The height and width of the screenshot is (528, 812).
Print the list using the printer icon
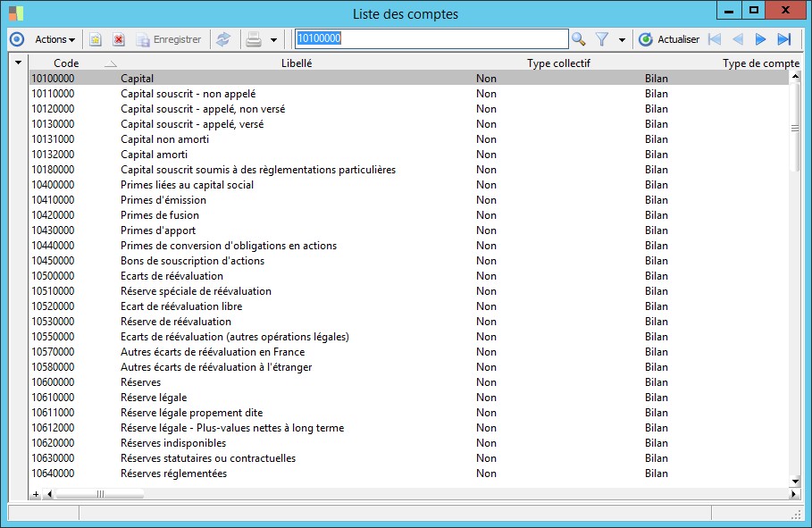[254, 39]
